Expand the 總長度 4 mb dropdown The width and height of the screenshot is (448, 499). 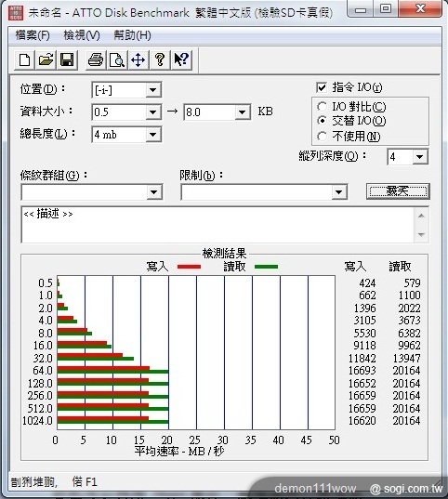coord(152,135)
